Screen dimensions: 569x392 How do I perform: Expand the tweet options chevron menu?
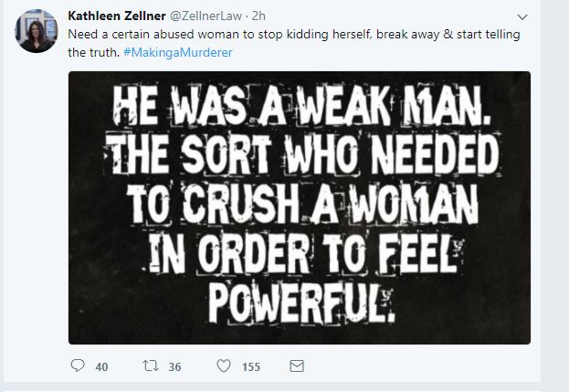click(522, 16)
